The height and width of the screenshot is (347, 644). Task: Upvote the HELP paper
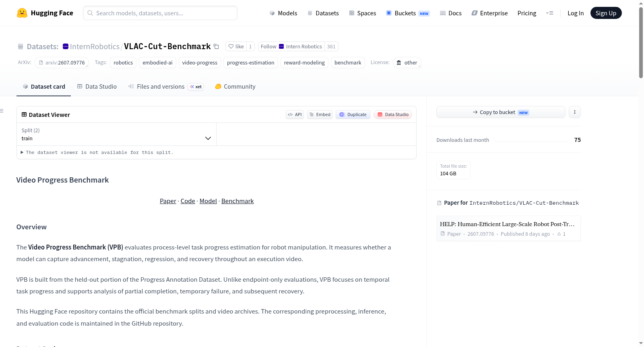561,234
